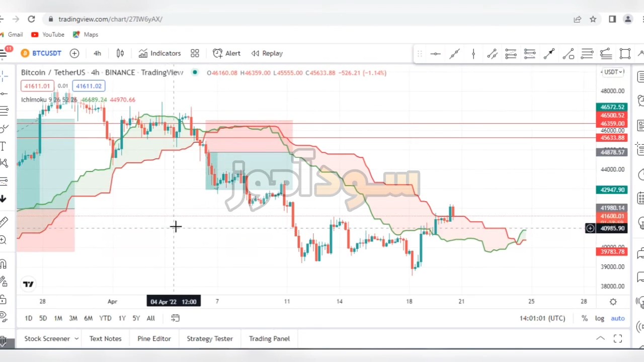This screenshot has width=644, height=362.
Task: Change the candlestick chart style
Action: 120,53
